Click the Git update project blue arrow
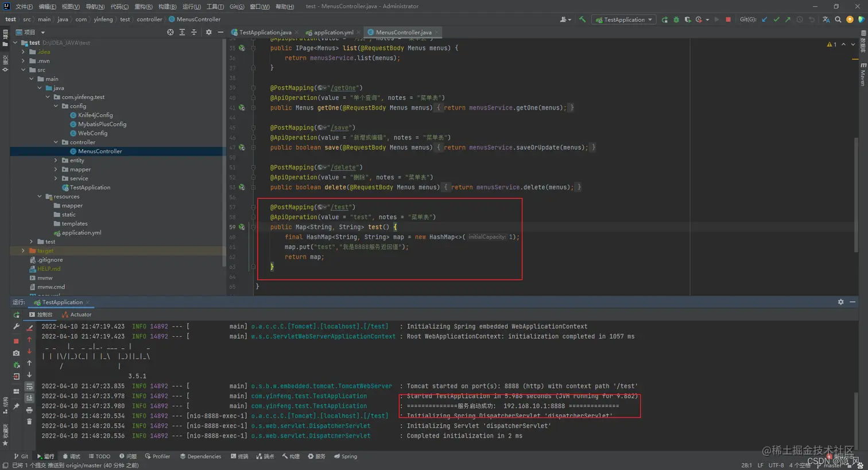868x470 pixels. tap(765, 20)
